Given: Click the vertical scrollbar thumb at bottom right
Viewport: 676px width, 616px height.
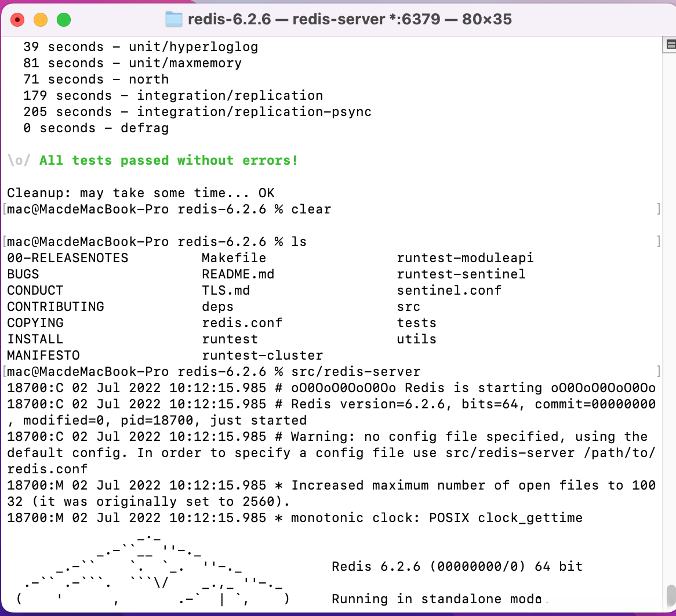Looking at the screenshot, I should pyautogui.click(x=671, y=596).
